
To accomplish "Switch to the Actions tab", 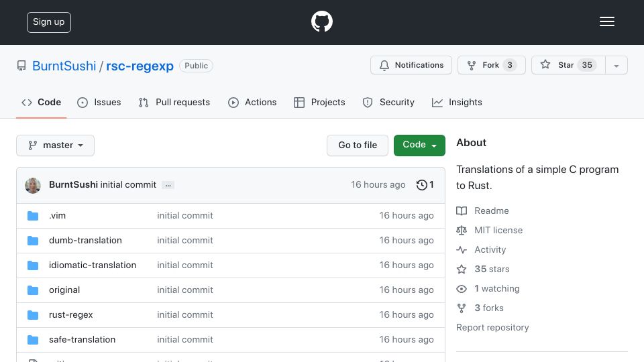I will (252, 102).
